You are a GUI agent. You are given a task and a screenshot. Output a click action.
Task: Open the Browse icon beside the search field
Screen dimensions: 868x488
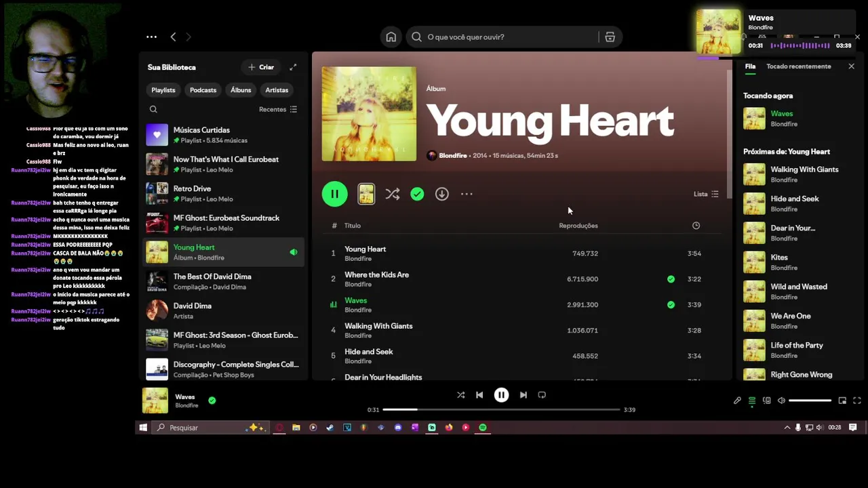click(x=610, y=37)
